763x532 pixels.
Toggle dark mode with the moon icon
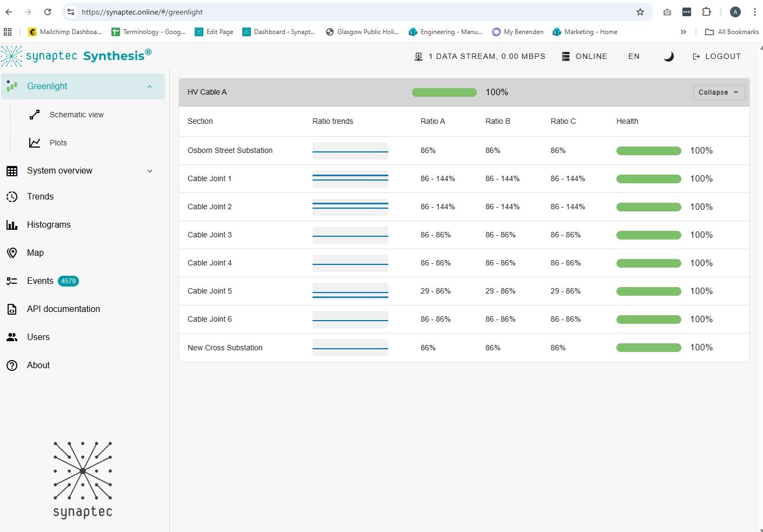[x=669, y=56]
